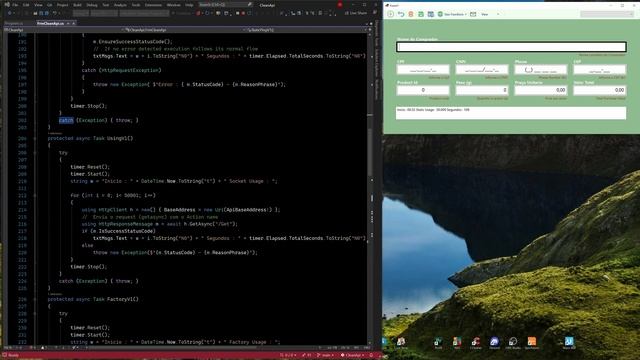The image size is (640, 360).
Task: Click the Nome do Comprador input field
Action: 511,47
